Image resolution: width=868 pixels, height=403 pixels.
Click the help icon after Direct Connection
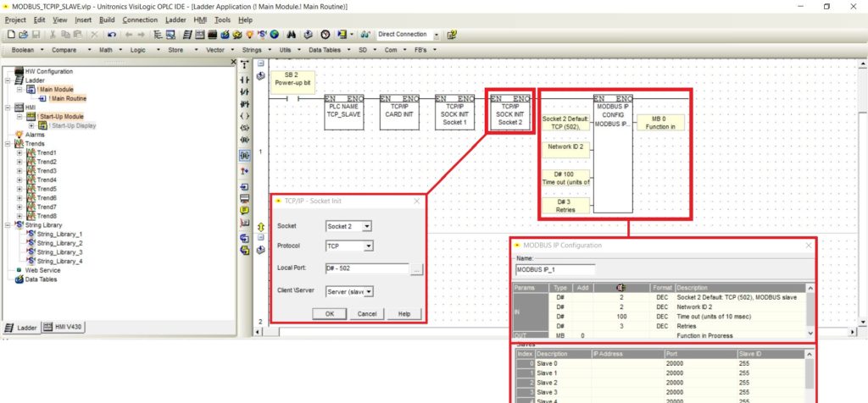point(451,34)
